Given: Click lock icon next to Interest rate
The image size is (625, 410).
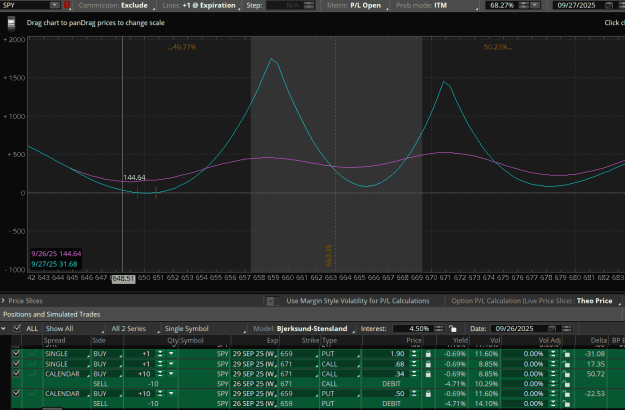Looking at the screenshot, I should coord(453,329).
